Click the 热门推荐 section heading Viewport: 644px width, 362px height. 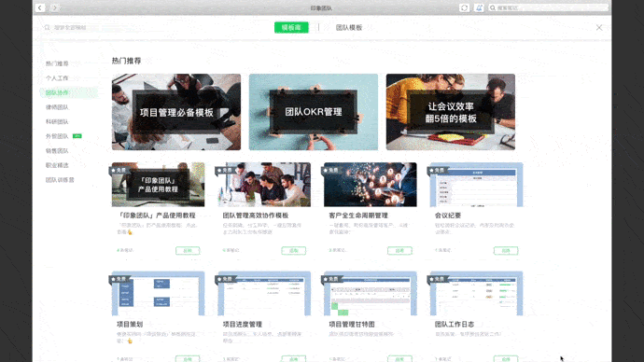(x=127, y=61)
